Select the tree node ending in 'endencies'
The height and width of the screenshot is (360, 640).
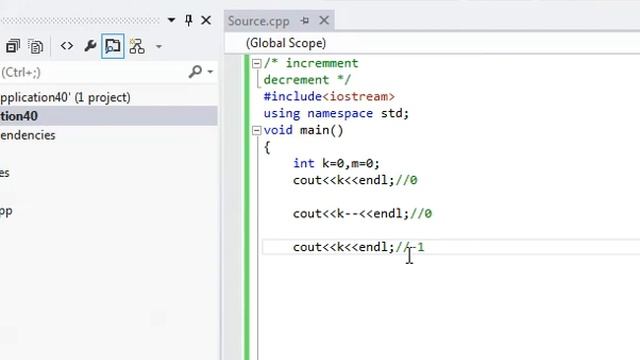(28, 135)
